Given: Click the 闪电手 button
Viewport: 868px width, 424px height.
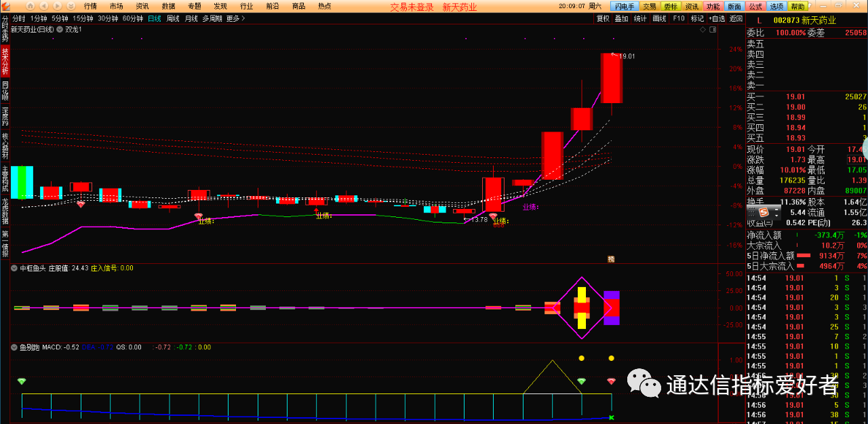Looking at the screenshot, I should click(x=624, y=6).
